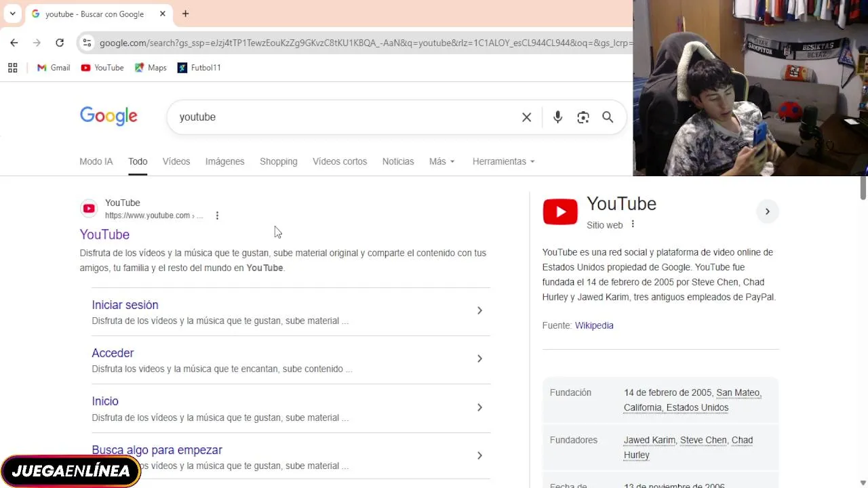Click the California, Estados Unidos link
The width and height of the screenshot is (868, 488).
pyautogui.click(x=676, y=407)
